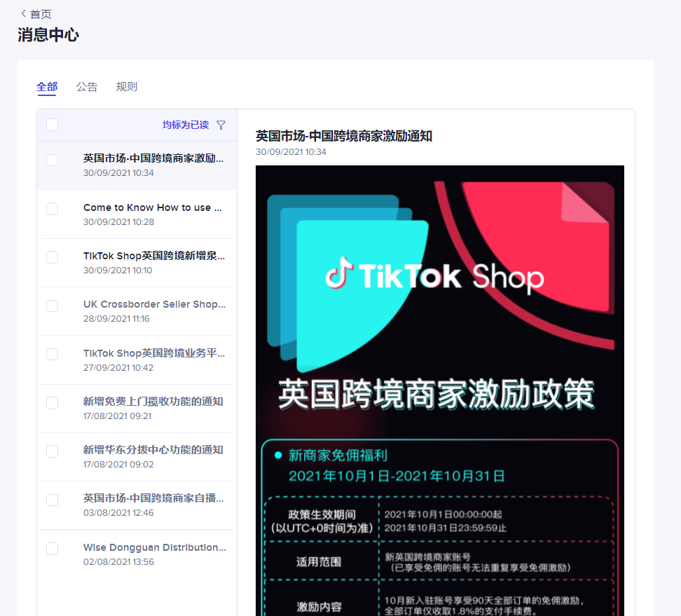This screenshot has width=681, height=616.
Task: Switch to the 公告 tab
Action: point(87,87)
